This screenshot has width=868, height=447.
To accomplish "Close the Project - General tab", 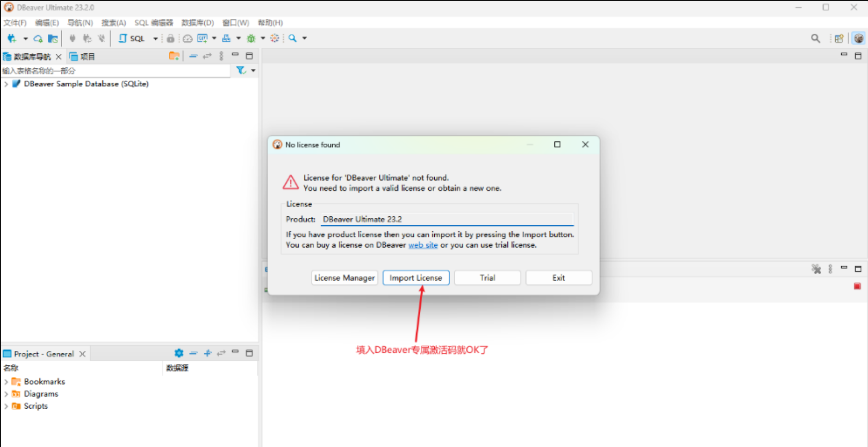I will pyautogui.click(x=83, y=354).
